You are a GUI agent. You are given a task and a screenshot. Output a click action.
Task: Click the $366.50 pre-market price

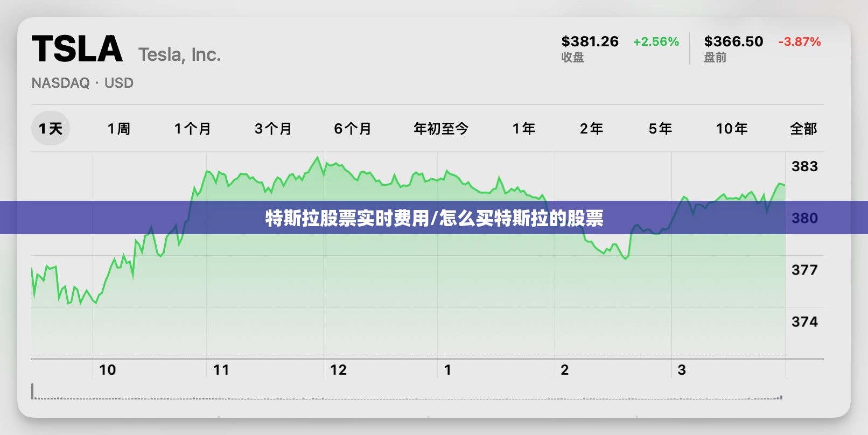733,41
